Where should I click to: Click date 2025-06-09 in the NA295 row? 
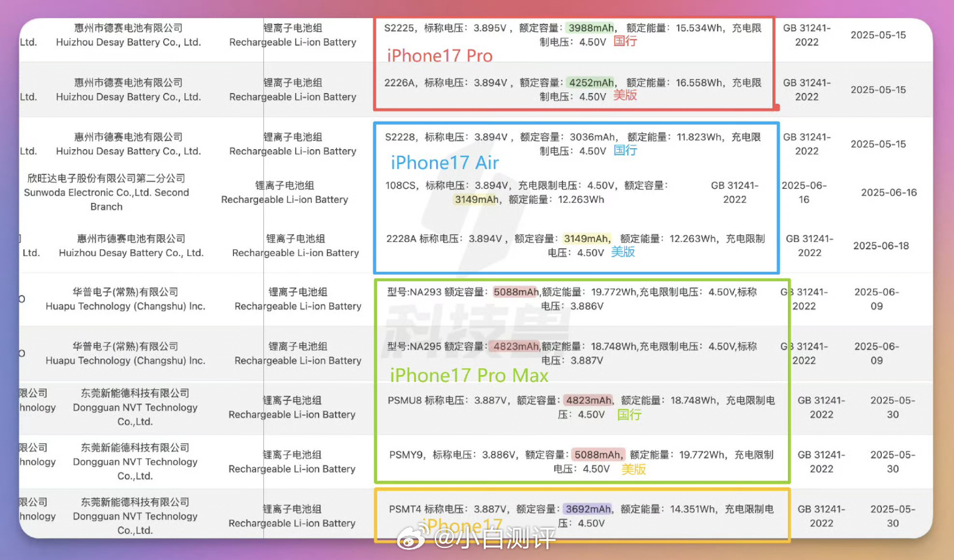(877, 353)
